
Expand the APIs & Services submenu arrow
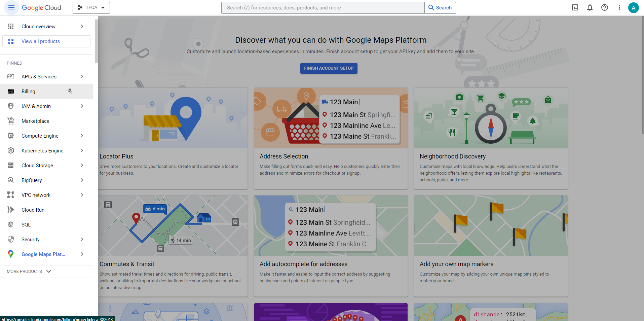pos(82,76)
